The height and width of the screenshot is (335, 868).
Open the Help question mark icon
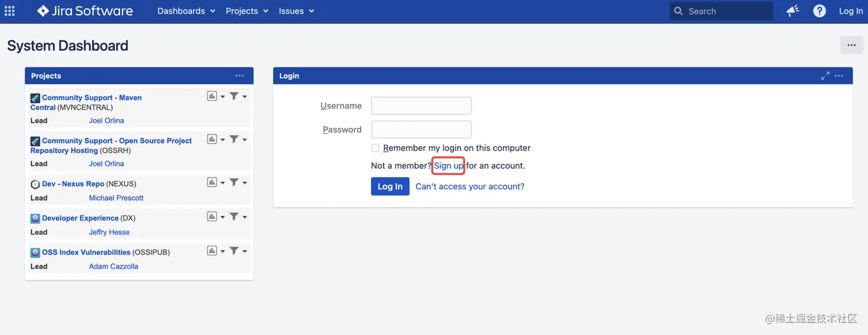point(820,11)
